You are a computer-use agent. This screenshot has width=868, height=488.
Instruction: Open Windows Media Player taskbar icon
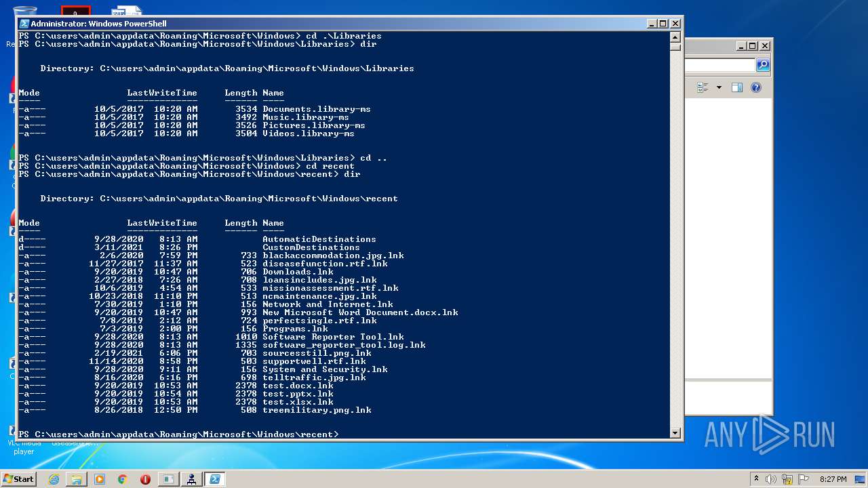[x=100, y=479]
